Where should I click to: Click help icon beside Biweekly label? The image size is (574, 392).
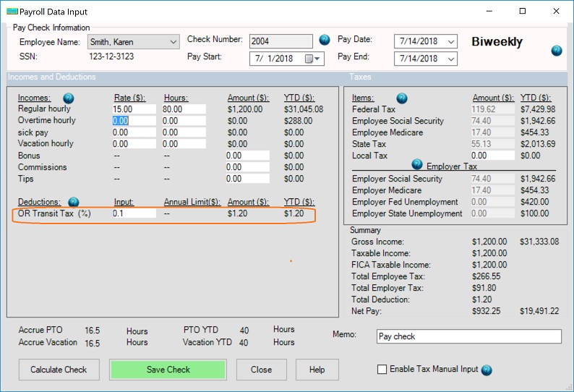click(557, 51)
